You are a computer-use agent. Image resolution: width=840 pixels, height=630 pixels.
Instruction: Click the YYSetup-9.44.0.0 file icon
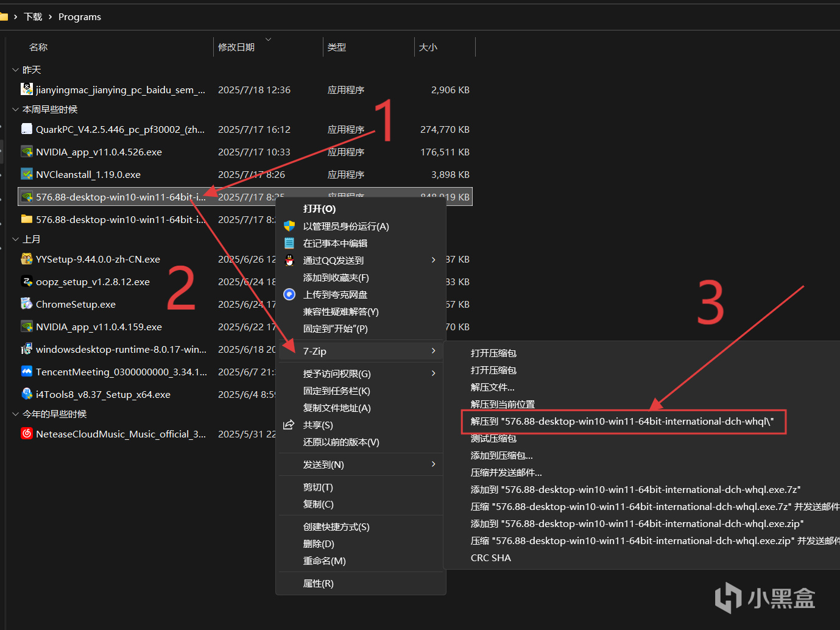tap(27, 259)
